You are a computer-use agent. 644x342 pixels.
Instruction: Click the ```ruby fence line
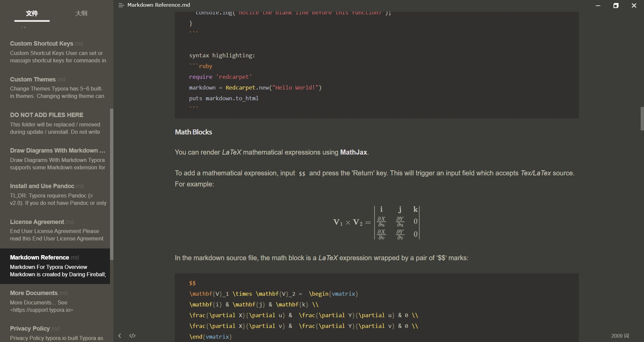(x=201, y=66)
